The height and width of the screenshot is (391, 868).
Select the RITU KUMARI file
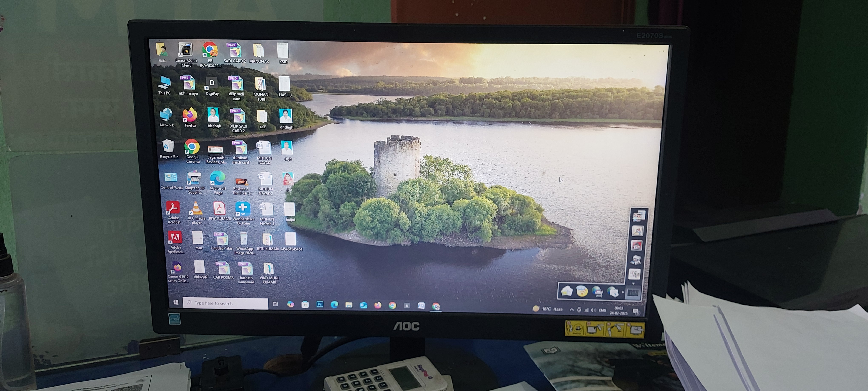pyautogui.click(x=268, y=242)
